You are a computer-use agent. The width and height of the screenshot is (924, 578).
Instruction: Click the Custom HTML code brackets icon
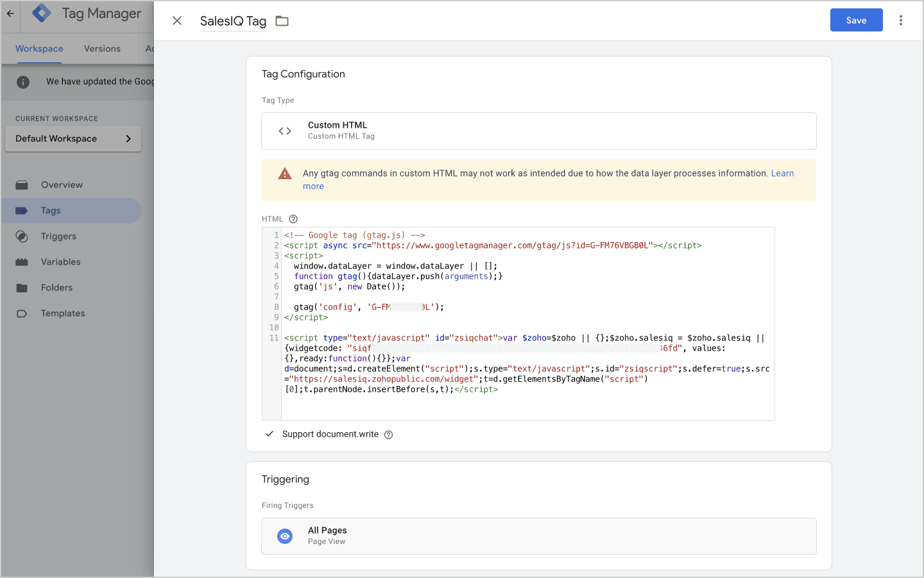tap(285, 131)
